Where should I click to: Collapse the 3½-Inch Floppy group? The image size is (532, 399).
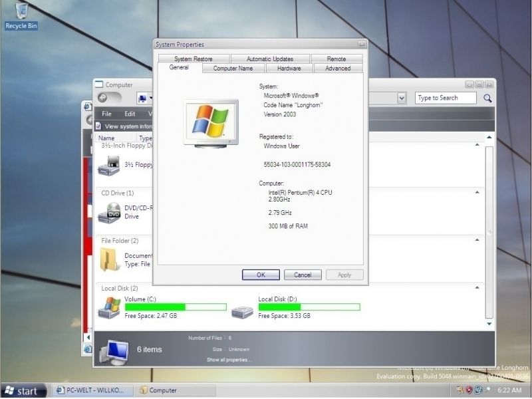tap(477, 145)
